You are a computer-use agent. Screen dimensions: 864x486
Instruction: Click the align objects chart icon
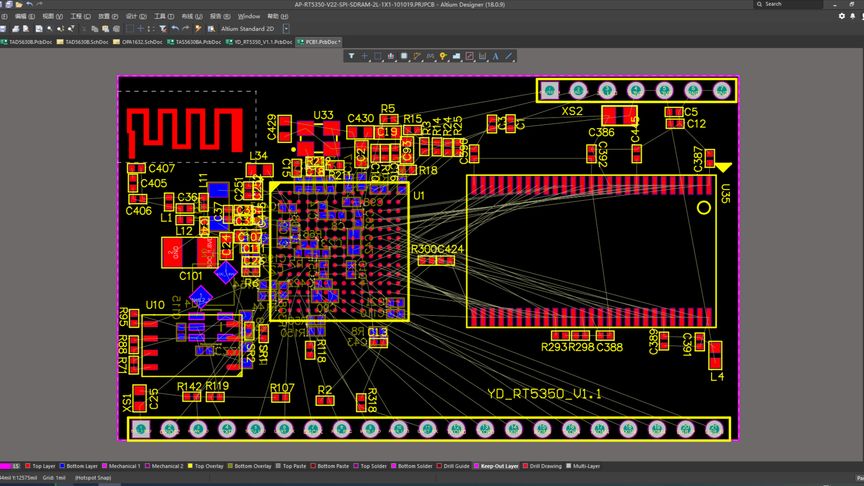click(391, 56)
